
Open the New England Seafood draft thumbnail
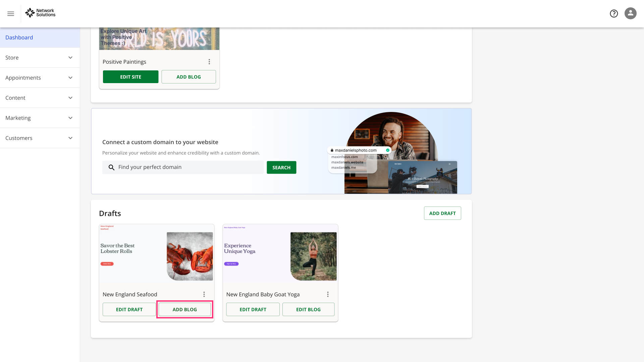tap(157, 254)
